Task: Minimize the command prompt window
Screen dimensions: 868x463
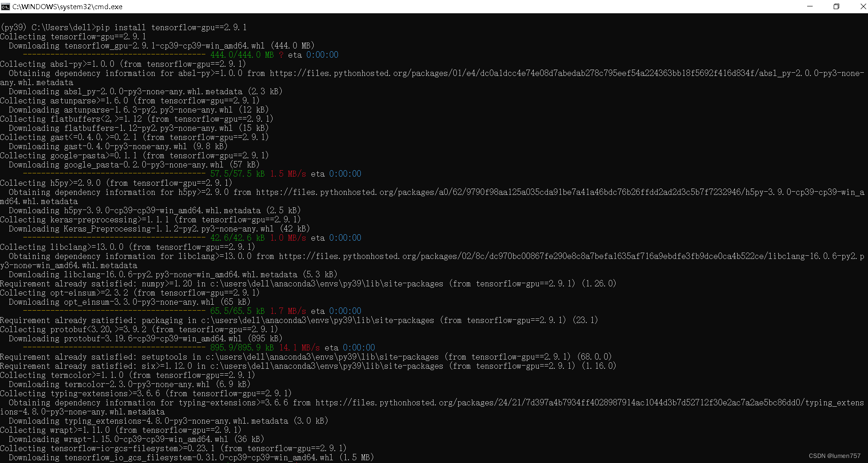Action: coord(809,6)
